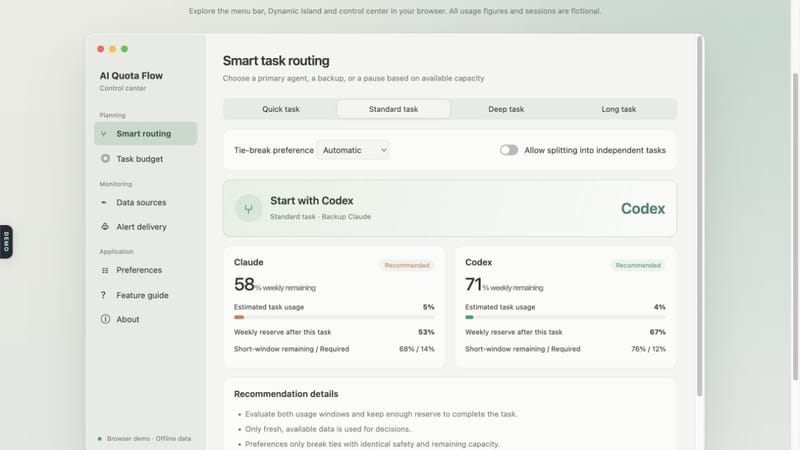
Task: Click the AI Quota Flow app title
Action: [131, 76]
